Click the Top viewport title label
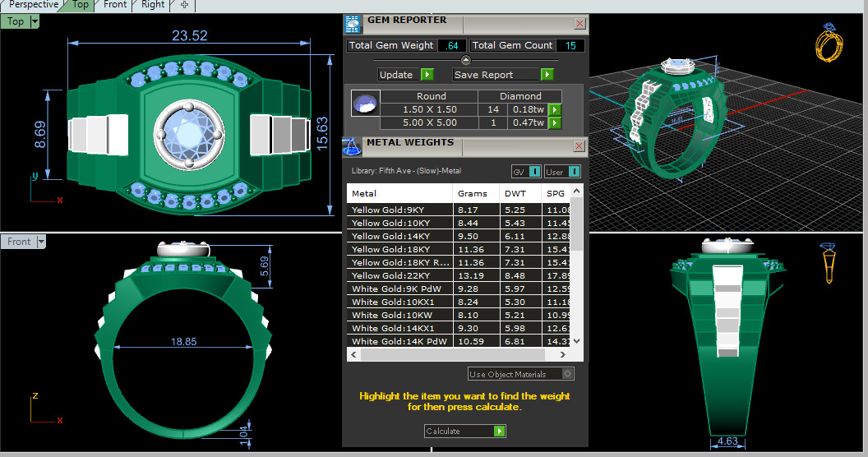This screenshot has width=868, height=457. pyautogui.click(x=16, y=21)
